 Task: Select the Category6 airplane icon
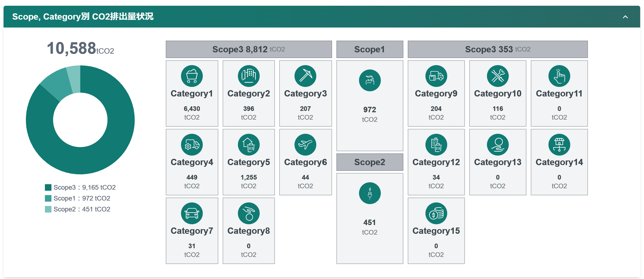(305, 145)
